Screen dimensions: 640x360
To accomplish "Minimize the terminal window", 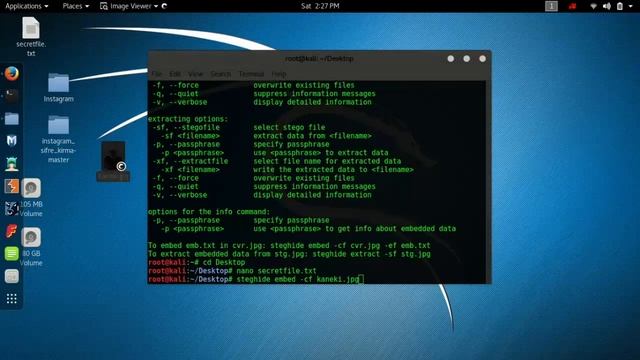I will click(x=451, y=59).
